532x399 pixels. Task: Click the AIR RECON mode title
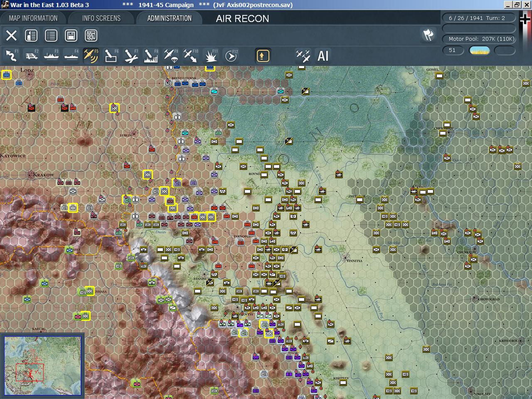[242, 19]
